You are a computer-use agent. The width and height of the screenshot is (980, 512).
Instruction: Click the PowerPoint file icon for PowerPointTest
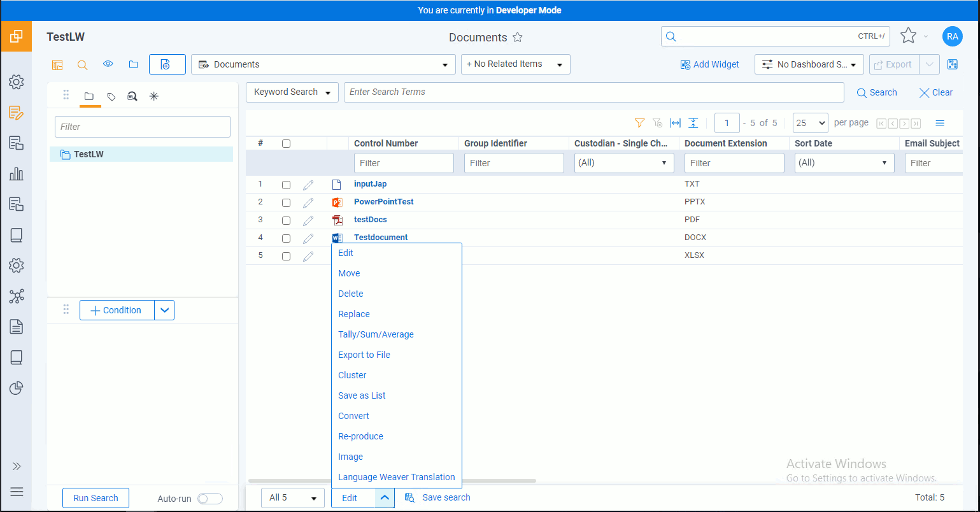point(337,203)
